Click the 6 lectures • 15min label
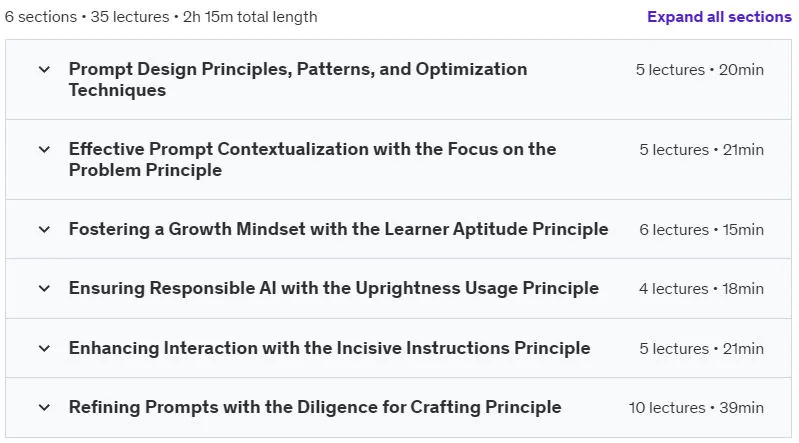The height and width of the screenshot is (443, 799). pyautogui.click(x=702, y=230)
